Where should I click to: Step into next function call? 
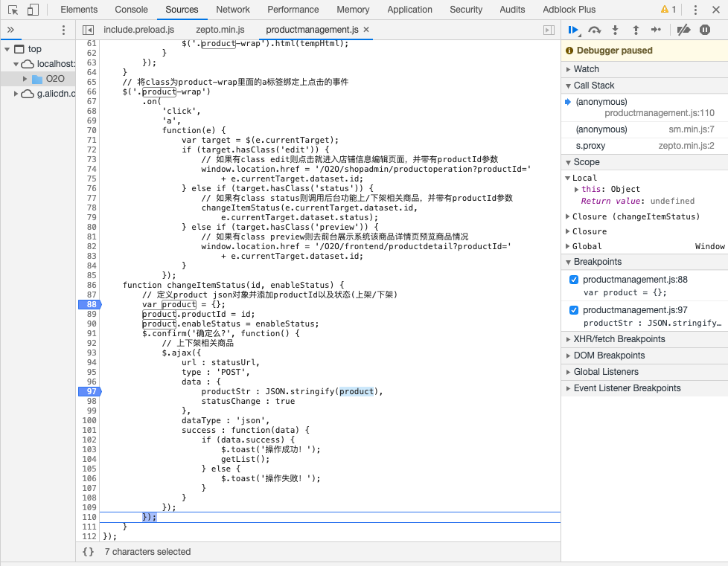615,30
